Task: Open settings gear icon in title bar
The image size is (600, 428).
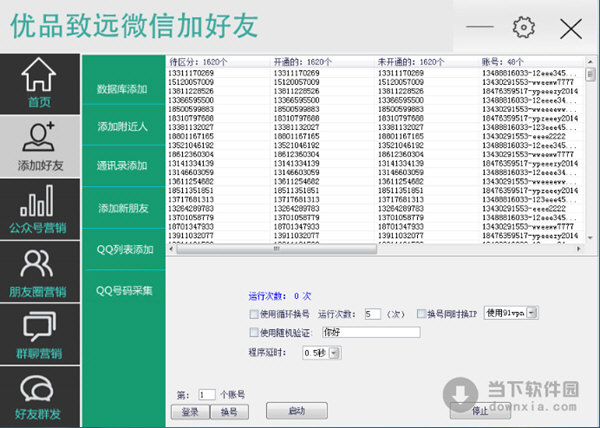Action: point(523,27)
